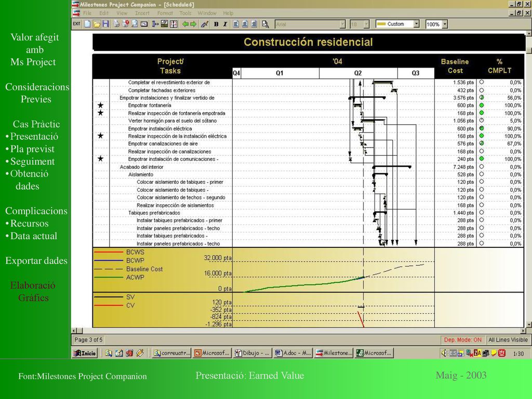Select the Acabado del interior task

(141, 167)
